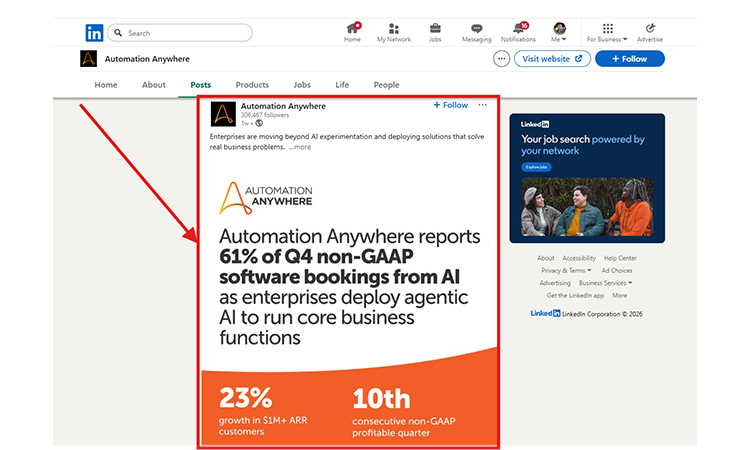Open the Advertising footer link
Viewport: 750px width, 450px height.
click(555, 283)
